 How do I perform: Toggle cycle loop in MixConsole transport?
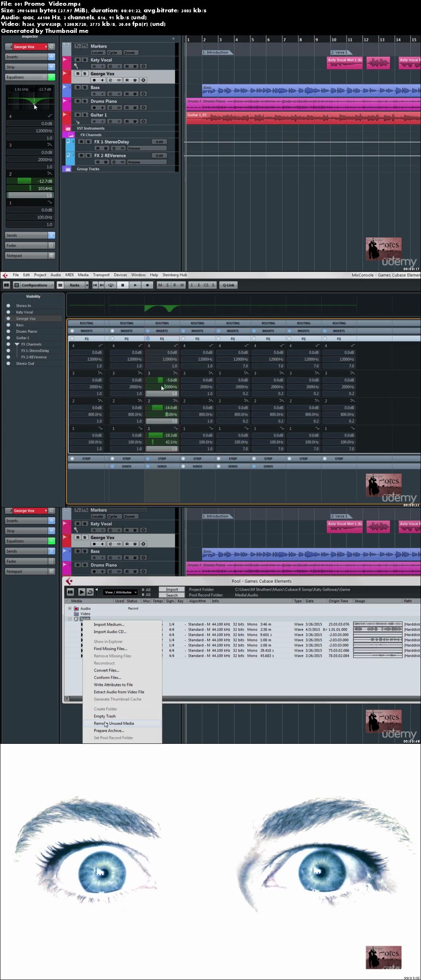pos(111,285)
